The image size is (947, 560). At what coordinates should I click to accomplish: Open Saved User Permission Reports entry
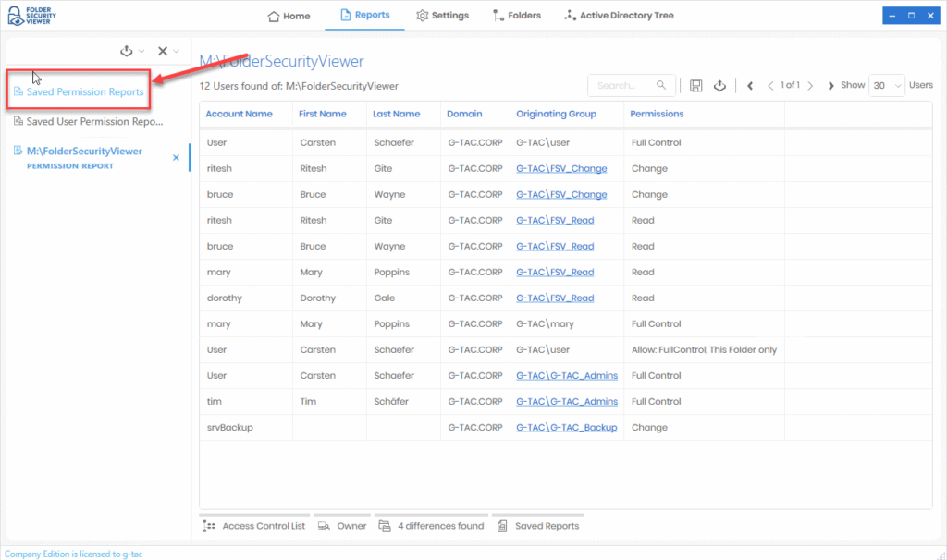[88, 121]
